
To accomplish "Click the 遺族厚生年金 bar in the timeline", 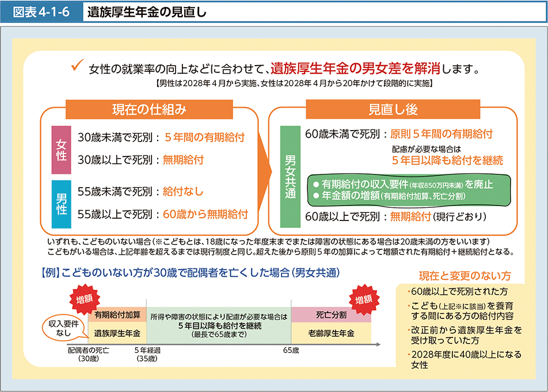I will point(117,333).
